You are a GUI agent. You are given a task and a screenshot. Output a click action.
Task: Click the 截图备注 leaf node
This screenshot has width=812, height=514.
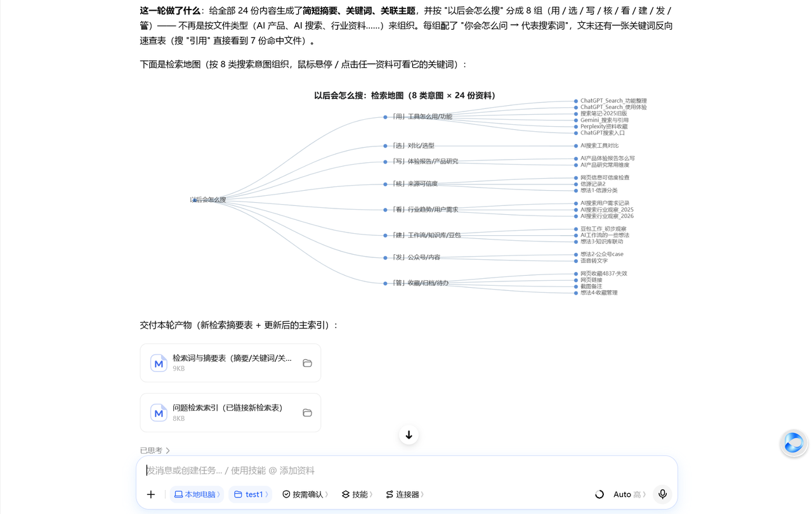click(x=589, y=286)
